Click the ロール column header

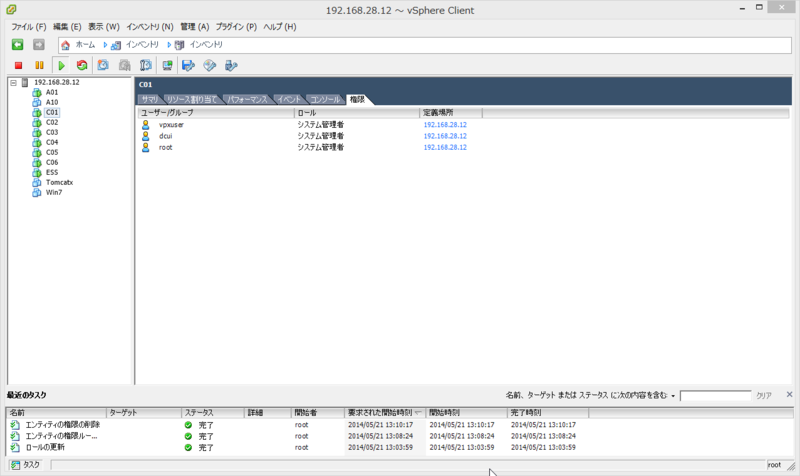[357, 113]
